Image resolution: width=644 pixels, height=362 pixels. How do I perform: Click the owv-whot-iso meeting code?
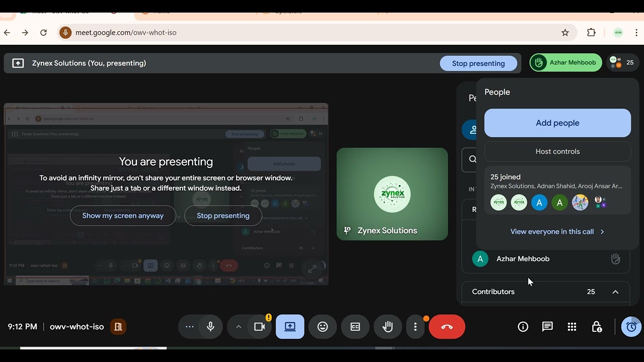[x=77, y=327]
